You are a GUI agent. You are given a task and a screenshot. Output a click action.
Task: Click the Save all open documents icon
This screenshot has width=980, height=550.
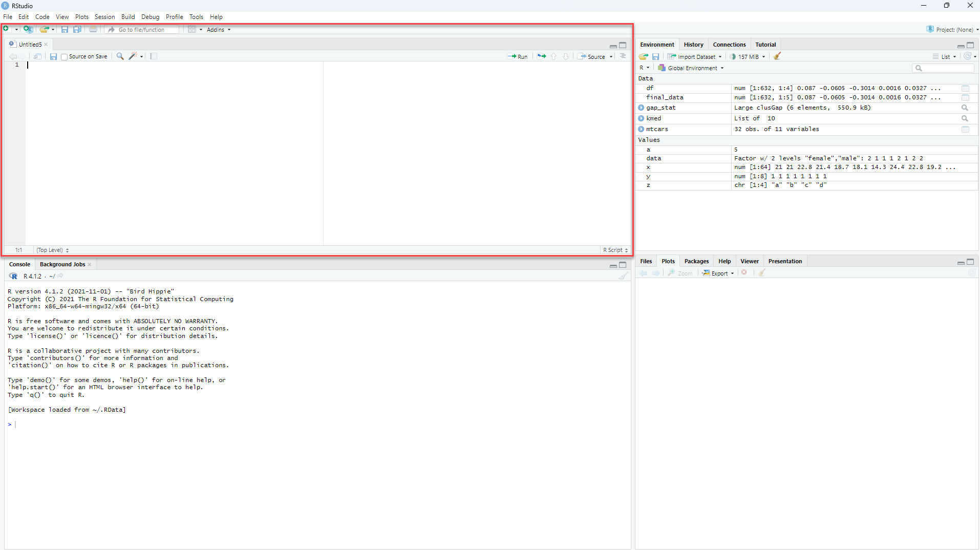tap(77, 29)
